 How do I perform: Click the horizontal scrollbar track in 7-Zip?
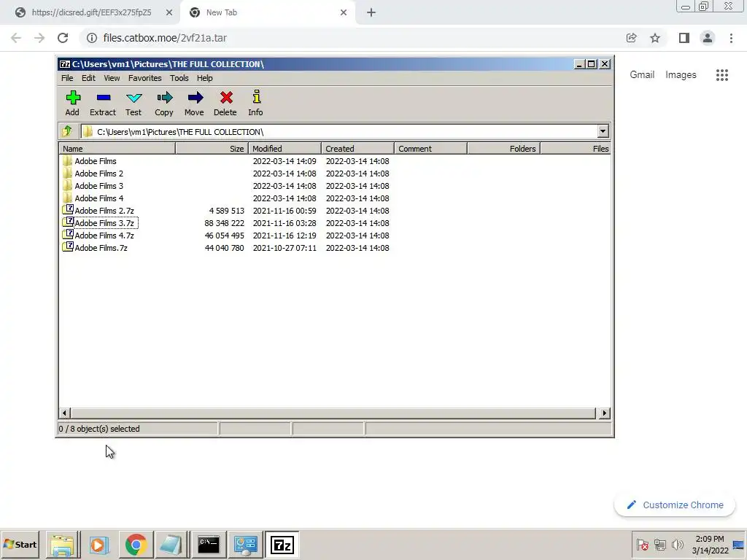pos(333,413)
